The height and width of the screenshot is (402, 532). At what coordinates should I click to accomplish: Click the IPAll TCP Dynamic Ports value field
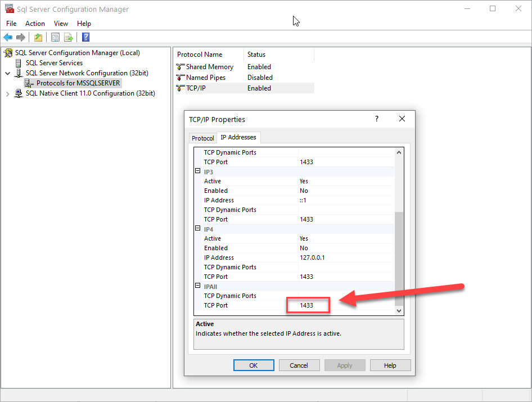tap(346, 296)
